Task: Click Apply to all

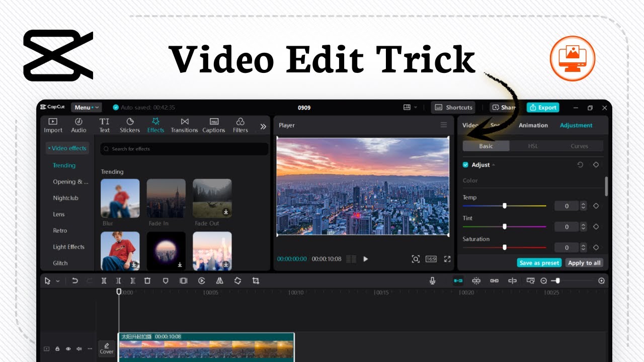Action: click(x=584, y=263)
